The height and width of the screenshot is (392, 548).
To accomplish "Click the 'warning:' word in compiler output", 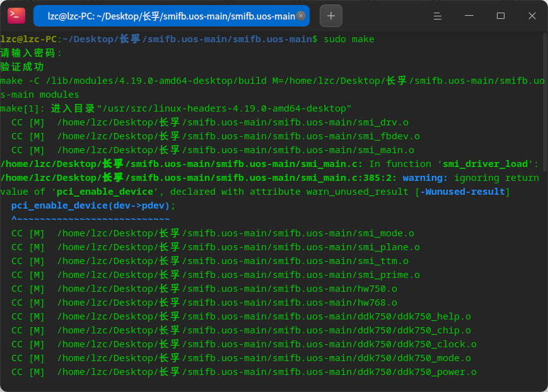I will (x=424, y=178).
